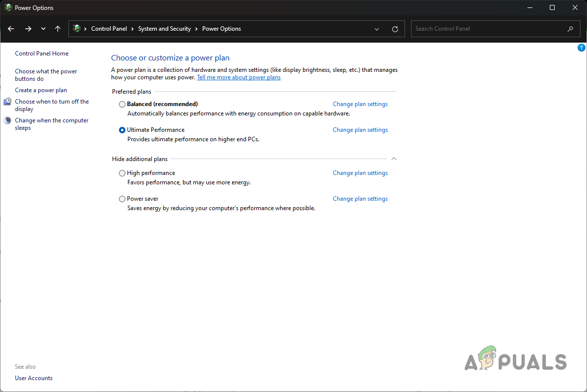
Task: Go forward with the right arrow button
Action: tap(28, 29)
